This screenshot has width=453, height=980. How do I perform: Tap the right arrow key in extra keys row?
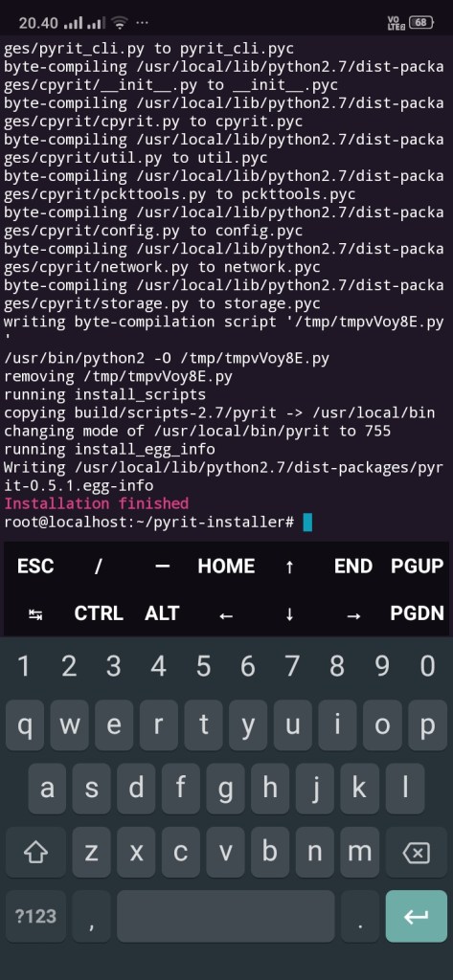point(353,613)
